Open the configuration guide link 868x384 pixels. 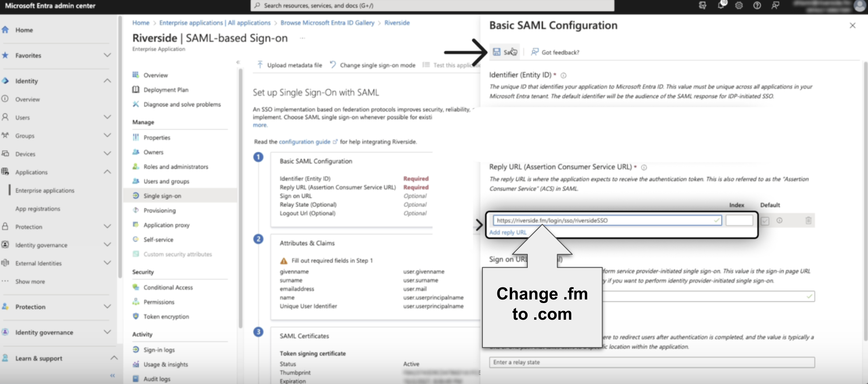click(305, 142)
